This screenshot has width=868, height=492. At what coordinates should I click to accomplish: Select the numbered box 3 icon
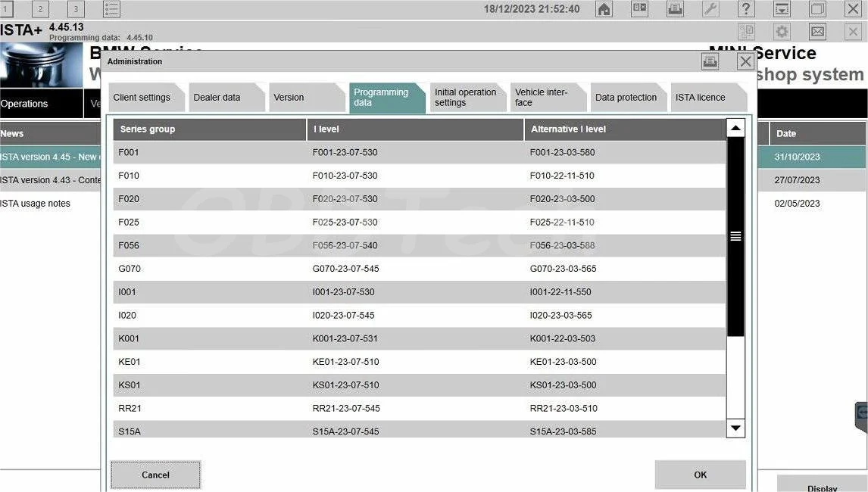76,9
